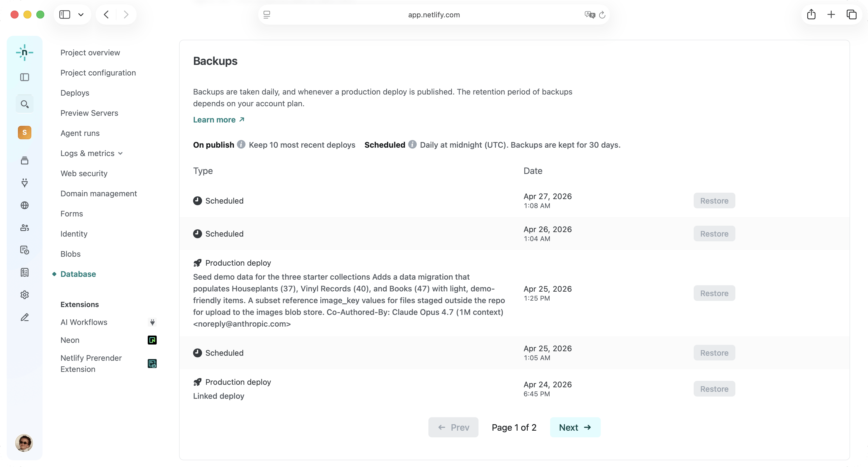The height and width of the screenshot is (467, 868).
Task: Click the Netlify logo icon
Action: point(24,53)
